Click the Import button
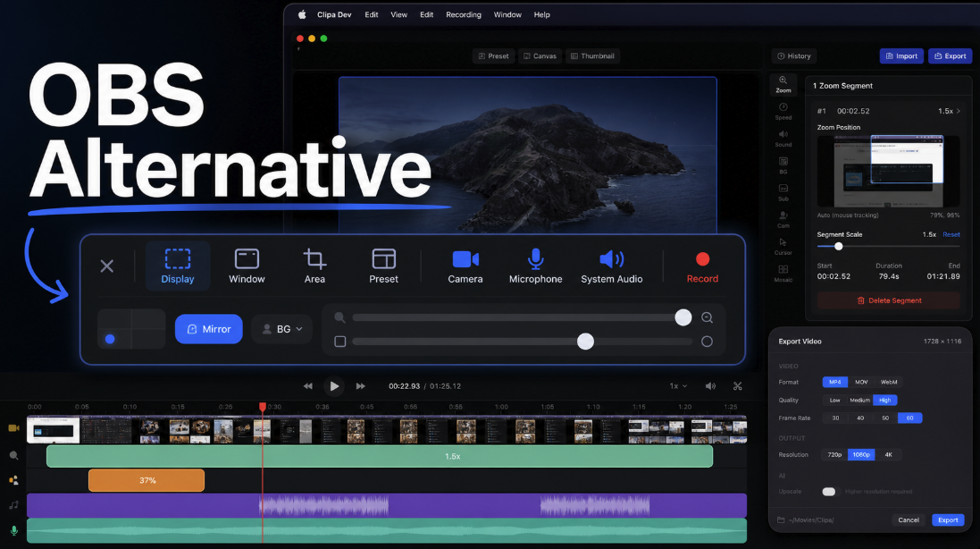This screenshot has height=549, width=980. [x=901, y=56]
